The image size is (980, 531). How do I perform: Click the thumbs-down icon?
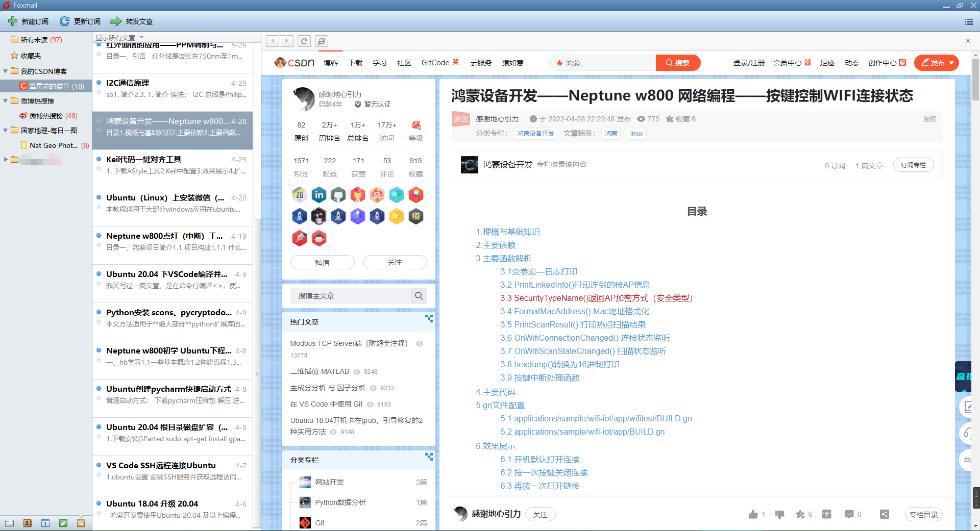[x=779, y=514]
